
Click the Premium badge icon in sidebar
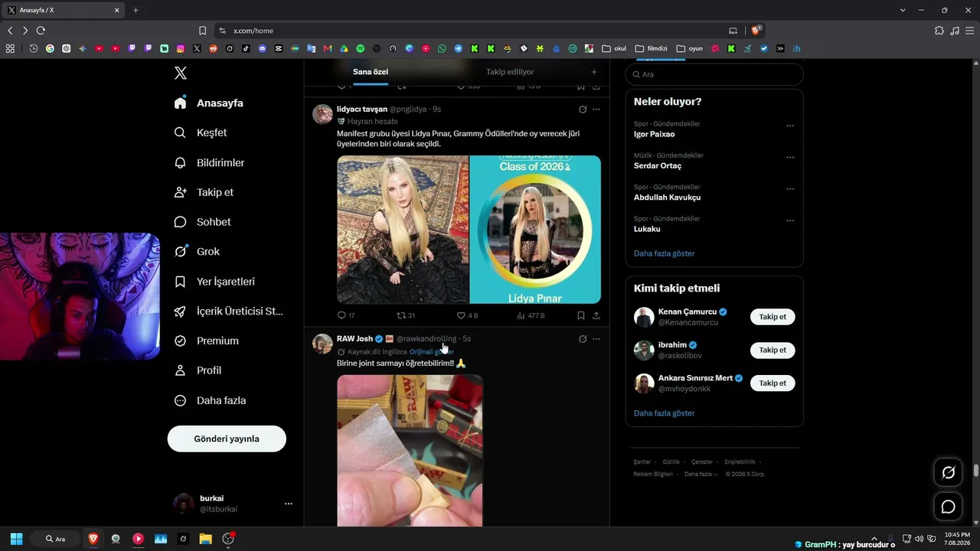click(x=181, y=341)
